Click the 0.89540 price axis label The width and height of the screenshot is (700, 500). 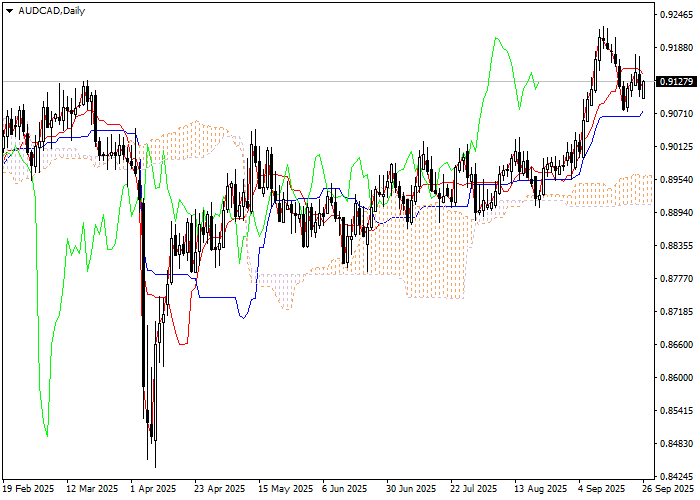676,180
